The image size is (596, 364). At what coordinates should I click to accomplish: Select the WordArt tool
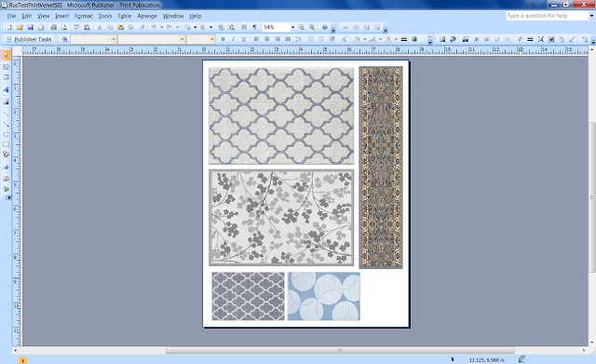tap(6, 89)
